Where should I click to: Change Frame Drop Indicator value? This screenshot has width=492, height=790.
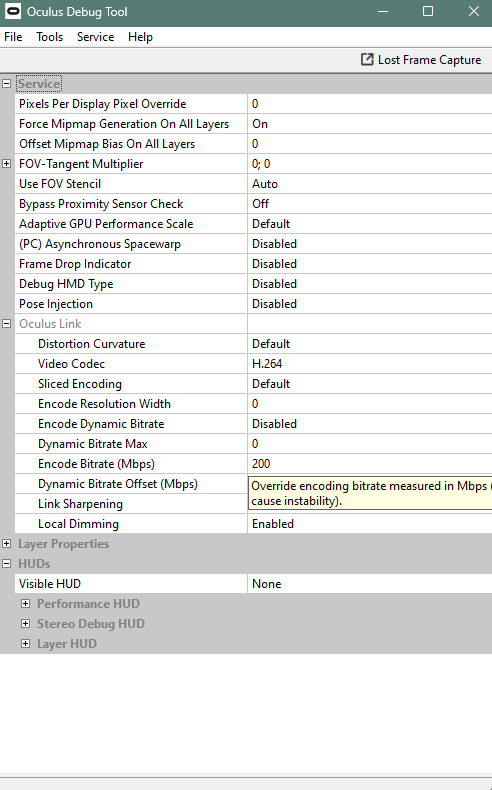(370, 264)
